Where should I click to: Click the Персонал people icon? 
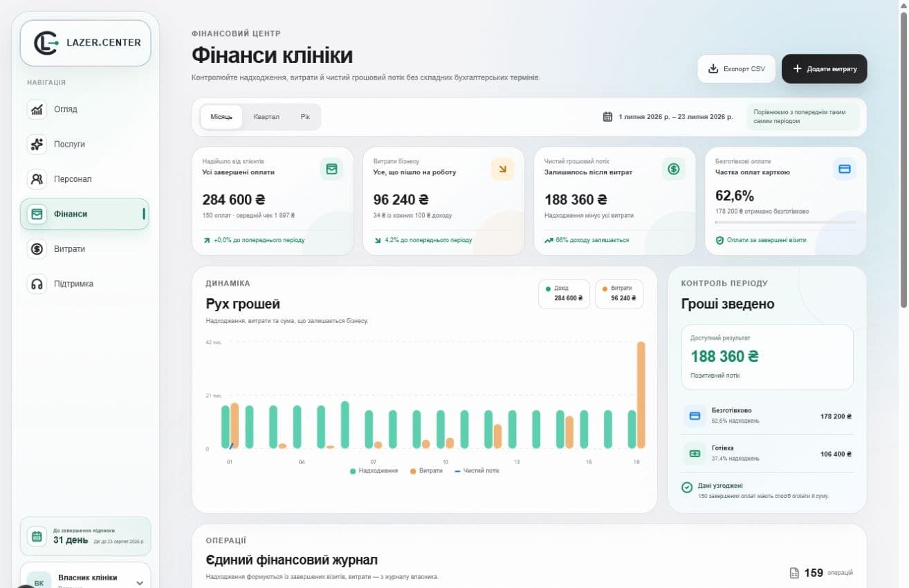(36, 179)
